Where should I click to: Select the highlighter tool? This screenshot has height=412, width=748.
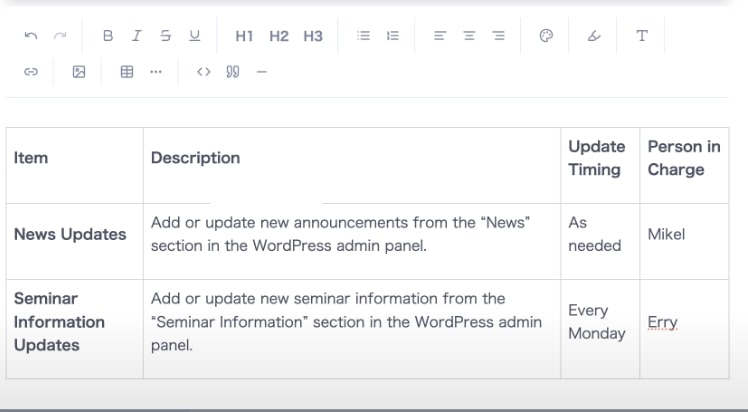(594, 36)
